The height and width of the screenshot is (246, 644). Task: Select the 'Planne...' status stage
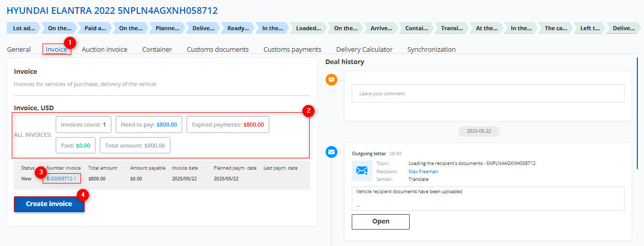pos(167,29)
